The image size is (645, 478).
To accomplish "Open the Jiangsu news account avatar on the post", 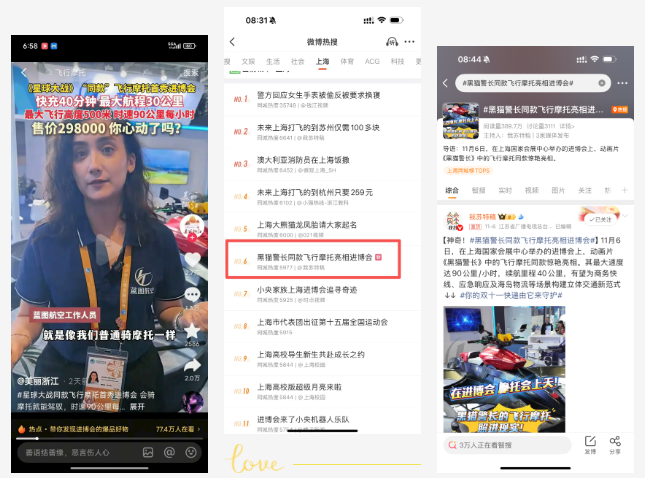I will (x=454, y=221).
